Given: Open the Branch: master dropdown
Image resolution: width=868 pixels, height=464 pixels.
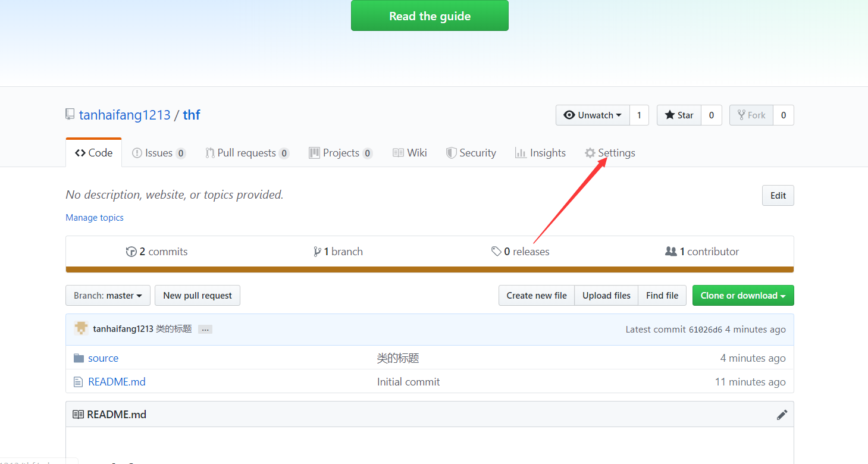Looking at the screenshot, I should (108, 296).
